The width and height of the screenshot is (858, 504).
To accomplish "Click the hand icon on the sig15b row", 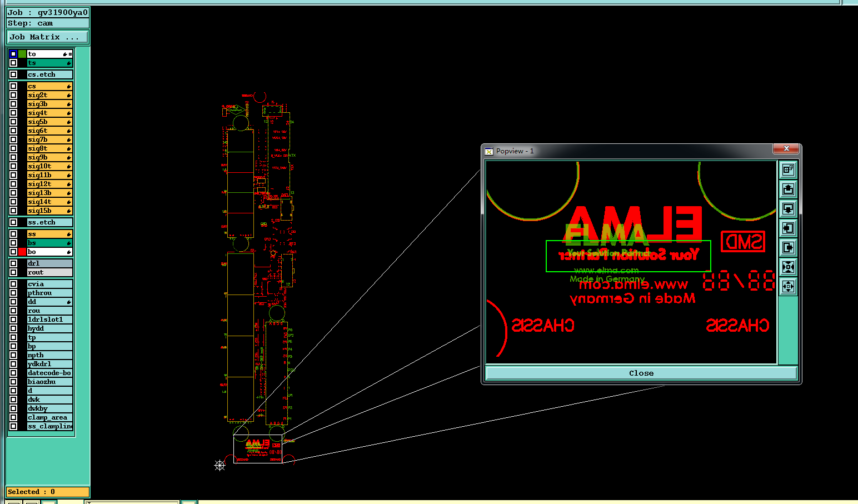I will coord(69,211).
